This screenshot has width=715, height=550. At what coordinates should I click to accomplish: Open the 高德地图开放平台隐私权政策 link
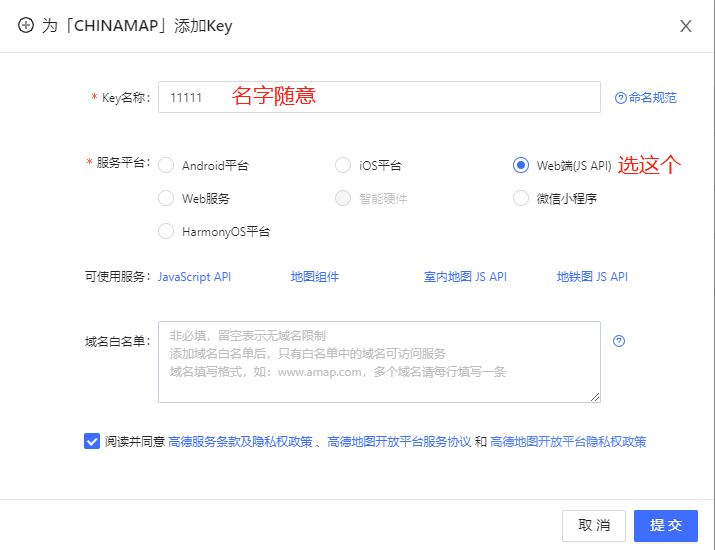pyautogui.click(x=568, y=441)
